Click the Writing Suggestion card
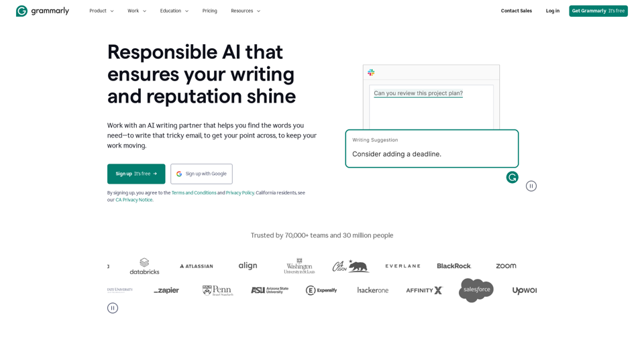Viewport: 644px width, 362px height. coord(431,149)
